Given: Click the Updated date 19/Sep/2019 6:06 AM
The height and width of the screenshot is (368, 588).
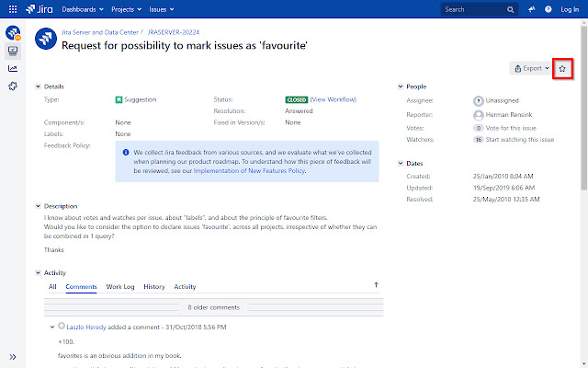Looking at the screenshot, I should [503, 188].
